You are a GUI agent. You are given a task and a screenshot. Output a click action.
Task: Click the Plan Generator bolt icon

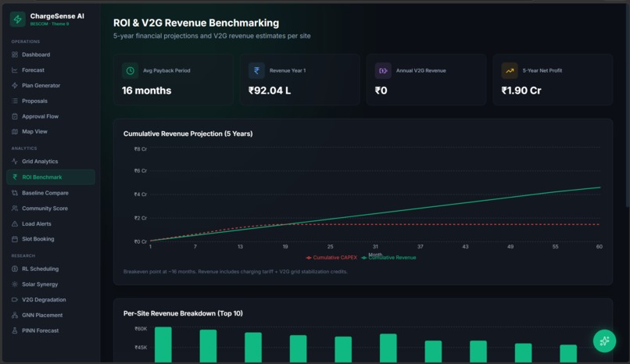15,85
